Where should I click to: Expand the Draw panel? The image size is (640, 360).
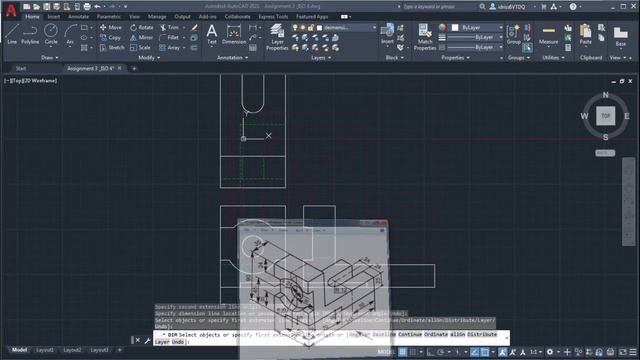tap(49, 58)
